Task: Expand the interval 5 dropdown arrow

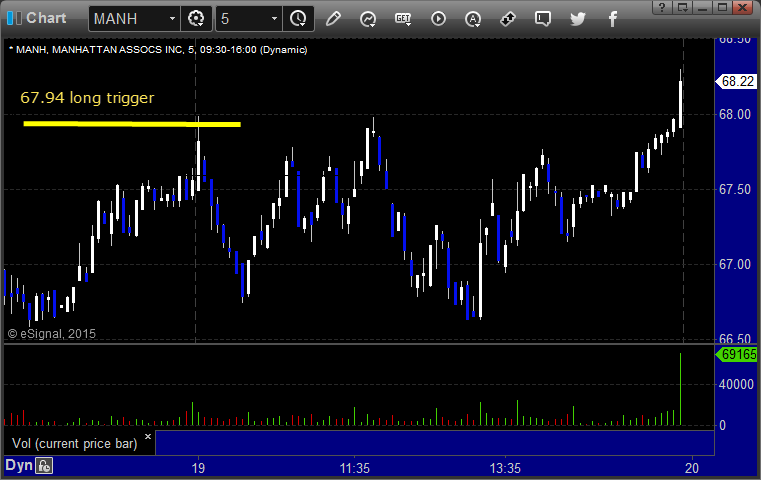Action: coord(274,19)
